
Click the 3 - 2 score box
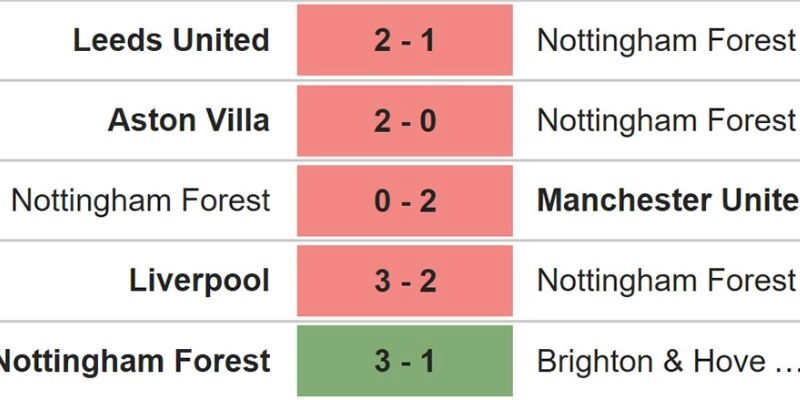pos(404,280)
